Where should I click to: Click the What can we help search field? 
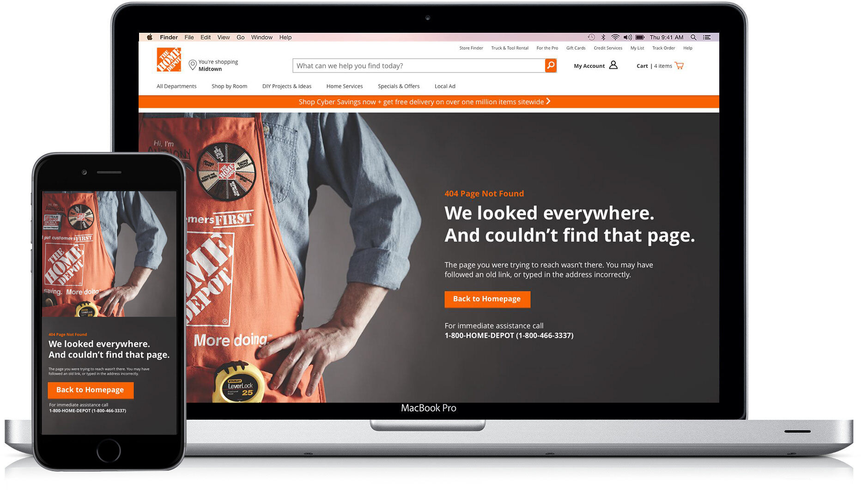(x=419, y=66)
